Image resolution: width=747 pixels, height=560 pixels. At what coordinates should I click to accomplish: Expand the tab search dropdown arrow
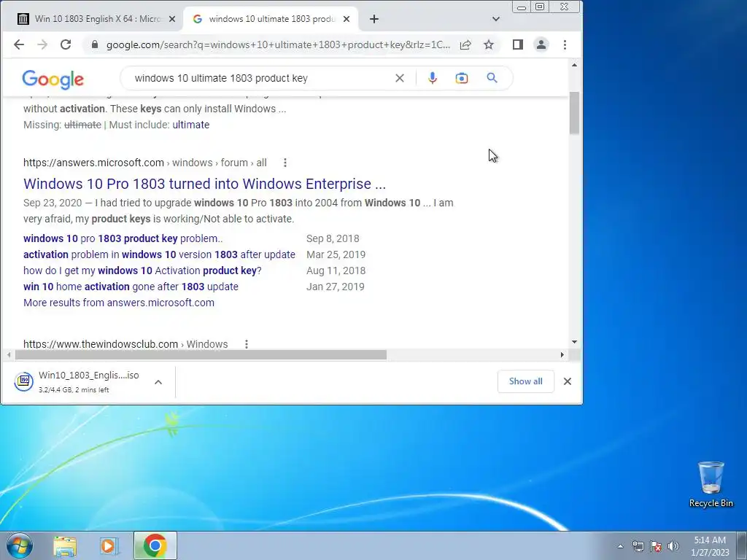(x=496, y=19)
